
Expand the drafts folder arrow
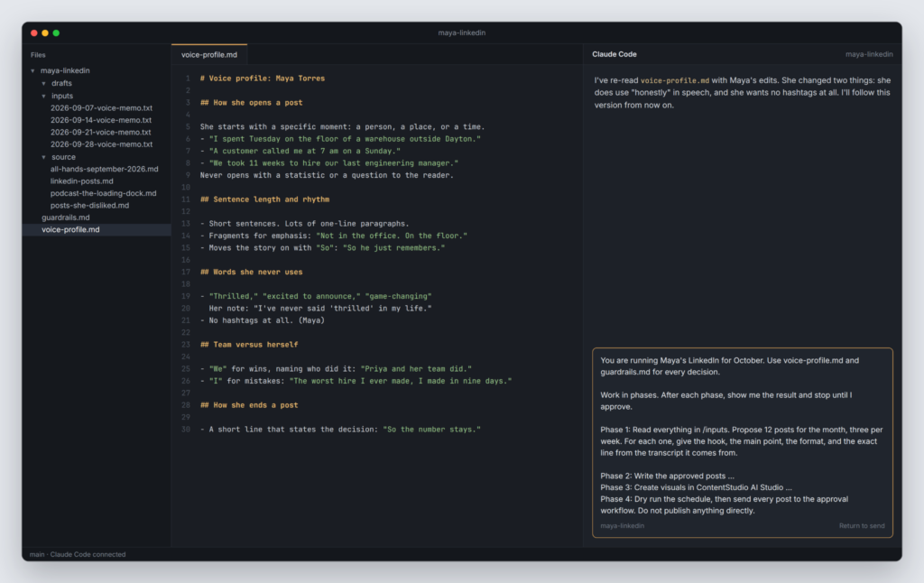coord(43,84)
